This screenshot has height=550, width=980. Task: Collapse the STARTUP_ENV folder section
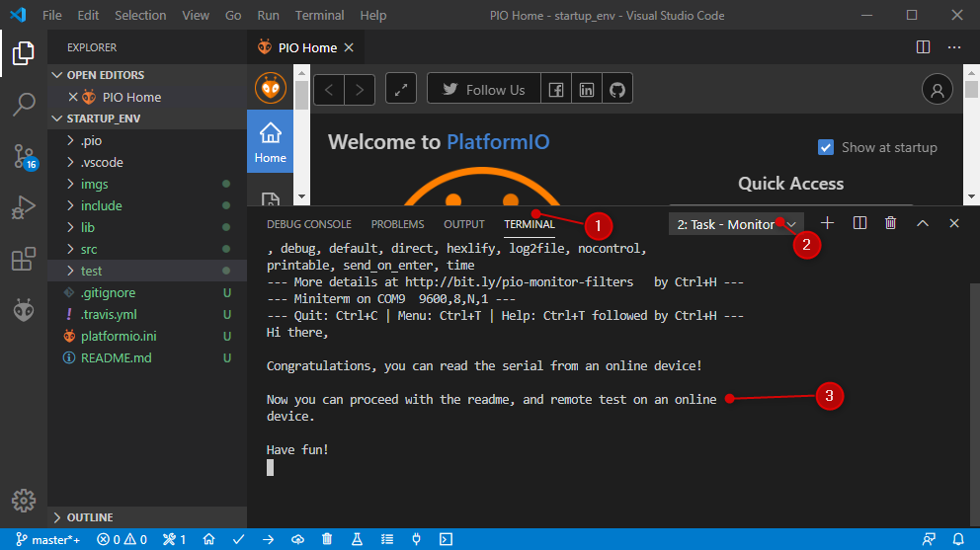[147, 118]
